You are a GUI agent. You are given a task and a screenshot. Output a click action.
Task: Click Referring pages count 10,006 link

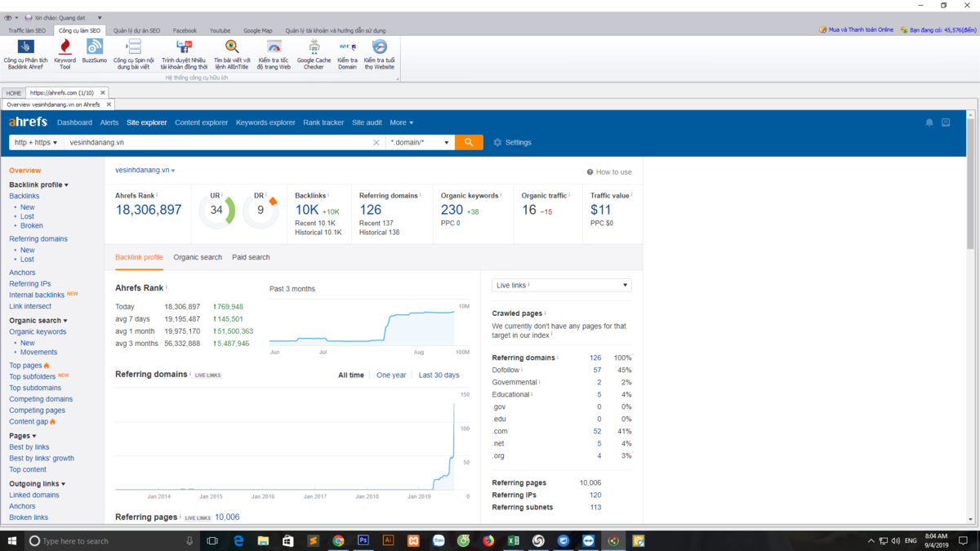pos(227,517)
